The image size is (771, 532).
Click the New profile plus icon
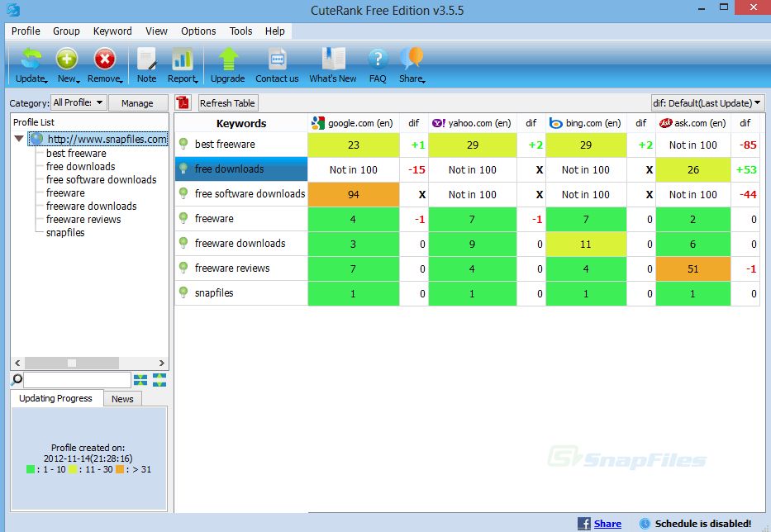click(x=67, y=59)
